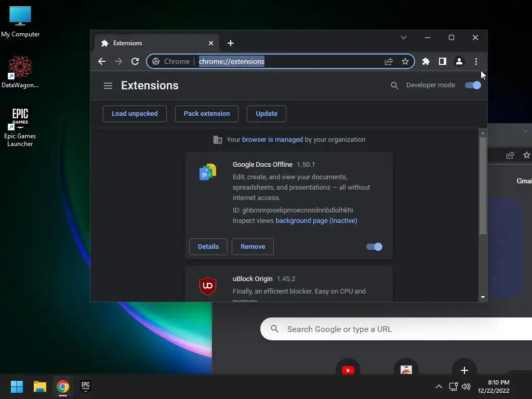Click Search Google or type a URL box in background window
The height and width of the screenshot is (399, 532).
pos(396,329)
